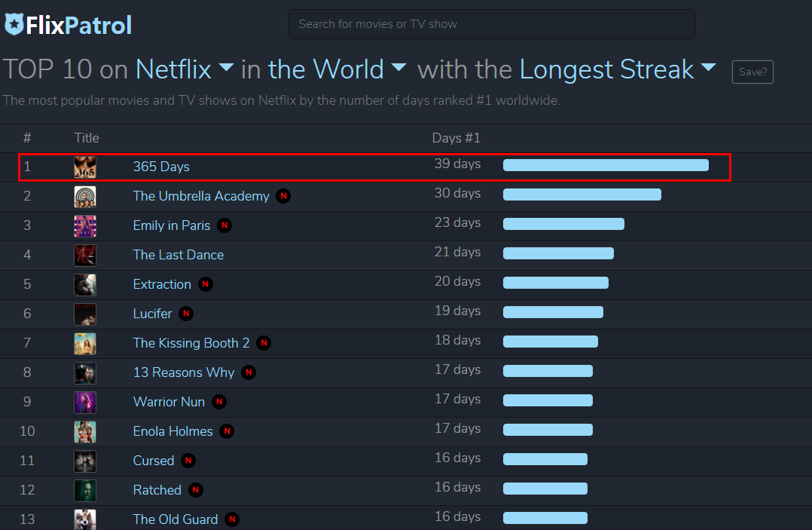The width and height of the screenshot is (812, 530).
Task: Open the Cursed poster thumbnail
Action: 85,461
